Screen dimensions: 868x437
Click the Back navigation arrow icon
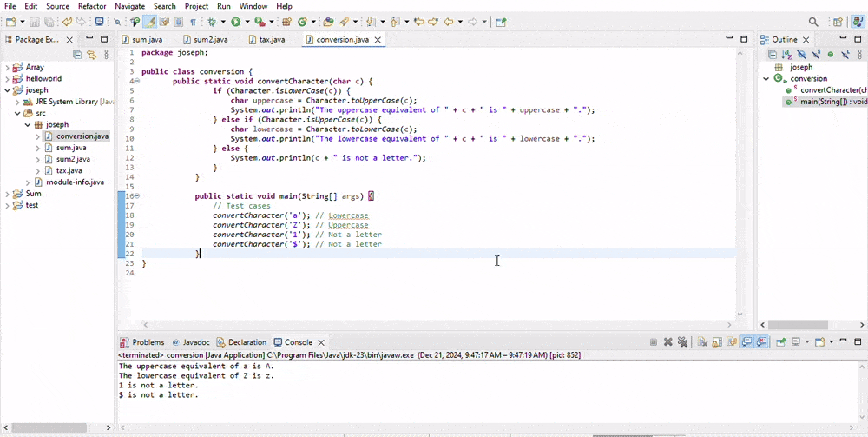point(449,23)
